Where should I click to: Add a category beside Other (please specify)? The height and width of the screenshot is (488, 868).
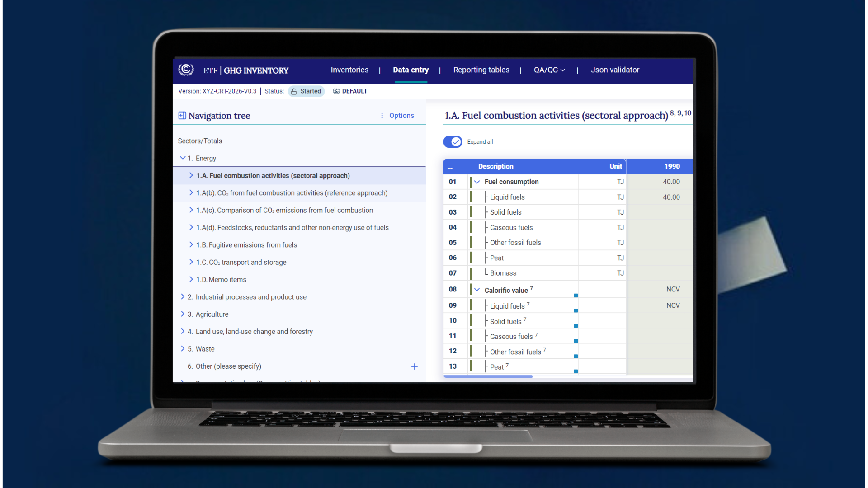pos(414,366)
